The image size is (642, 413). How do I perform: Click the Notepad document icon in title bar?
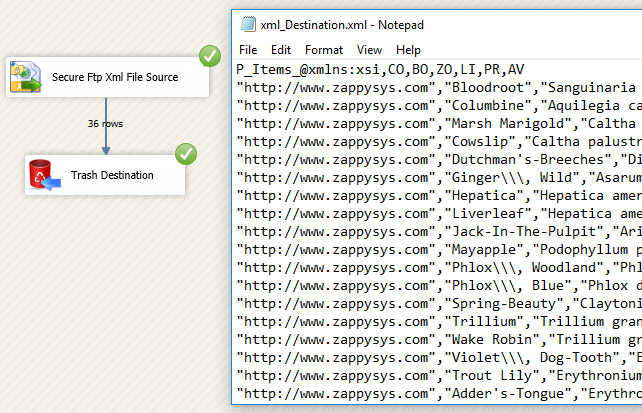[x=248, y=24]
